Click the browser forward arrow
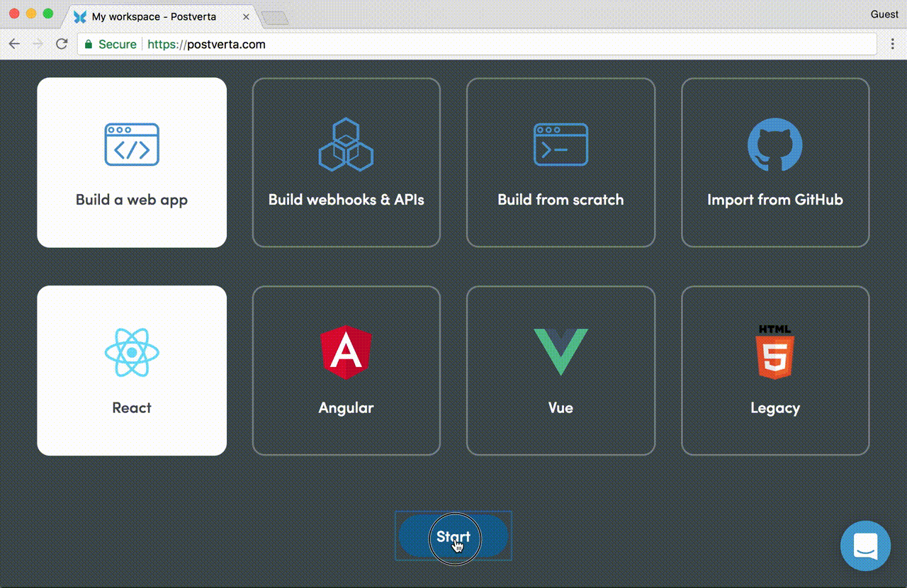907x588 pixels. (x=38, y=44)
